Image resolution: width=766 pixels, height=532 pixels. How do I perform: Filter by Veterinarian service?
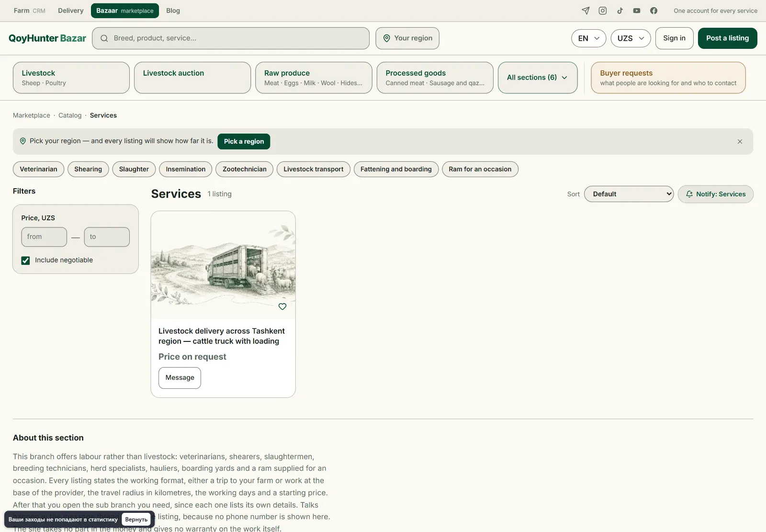click(x=38, y=169)
